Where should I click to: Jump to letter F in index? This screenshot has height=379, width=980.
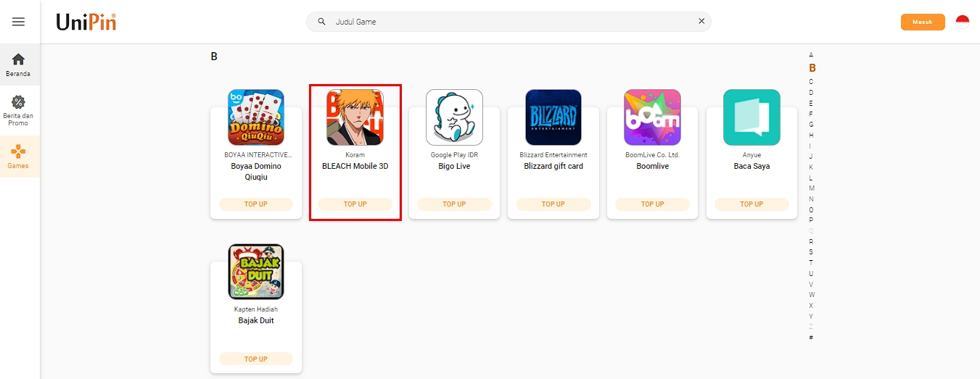(811, 114)
